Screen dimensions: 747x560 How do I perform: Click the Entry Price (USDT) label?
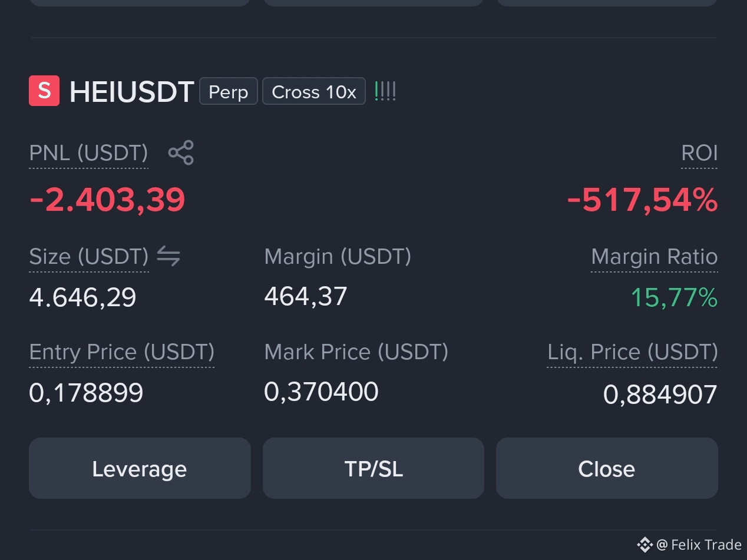121,352
